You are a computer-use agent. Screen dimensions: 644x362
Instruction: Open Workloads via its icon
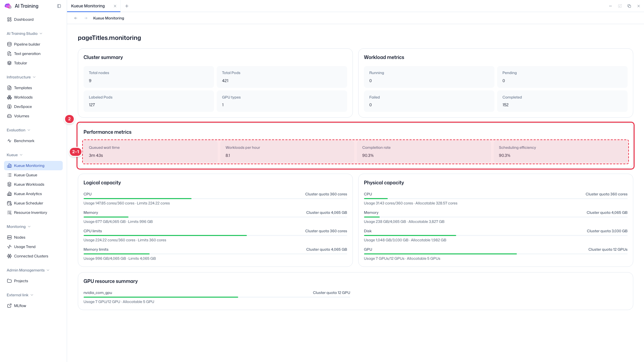click(9, 97)
